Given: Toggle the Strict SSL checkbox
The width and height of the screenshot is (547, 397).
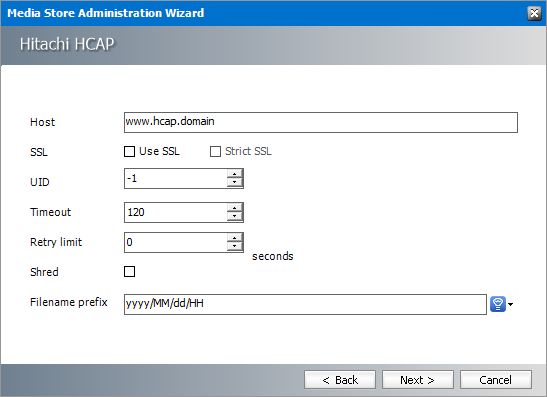Looking at the screenshot, I should click(215, 151).
